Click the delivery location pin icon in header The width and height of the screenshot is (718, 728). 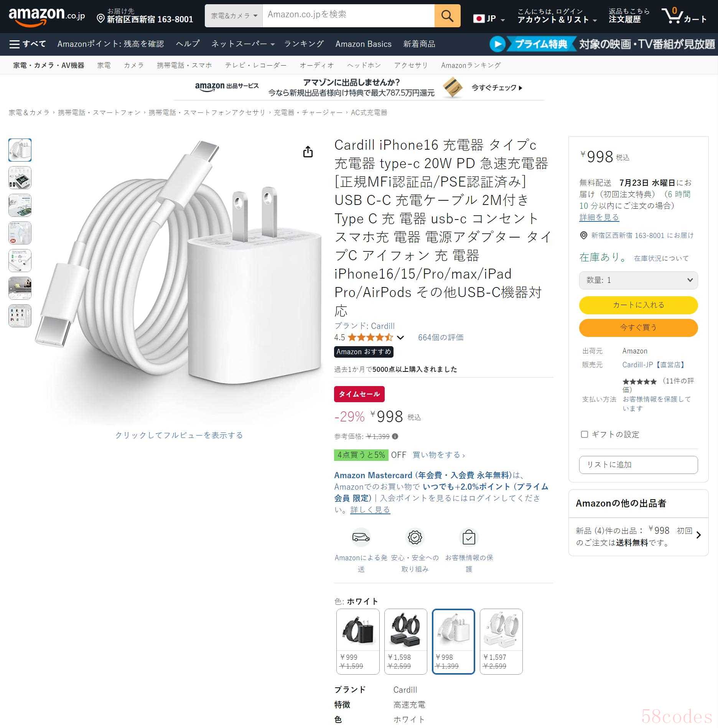(100, 18)
